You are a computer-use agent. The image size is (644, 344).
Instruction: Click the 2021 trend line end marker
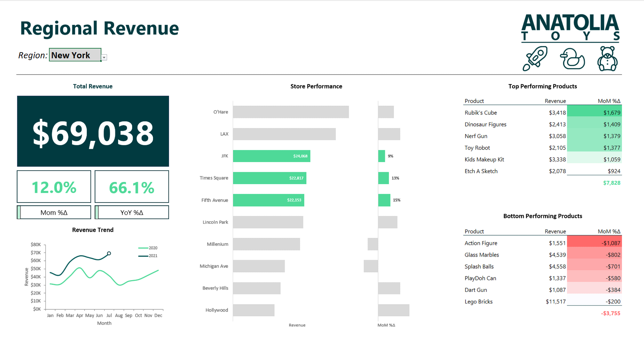pos(109,253)
